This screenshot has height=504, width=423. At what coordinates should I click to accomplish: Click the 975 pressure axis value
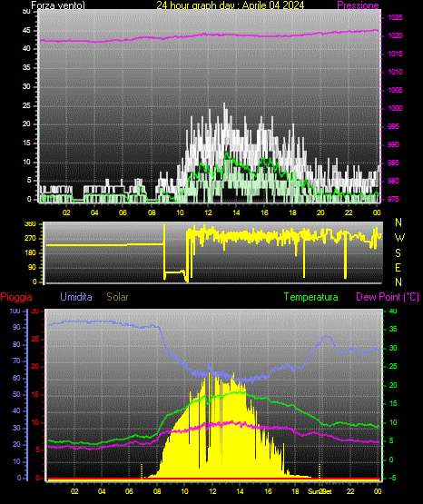393,199
